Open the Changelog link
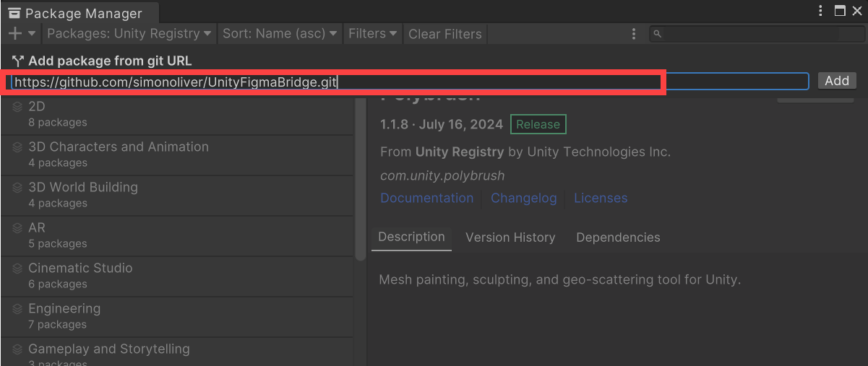 click(524, 198)
